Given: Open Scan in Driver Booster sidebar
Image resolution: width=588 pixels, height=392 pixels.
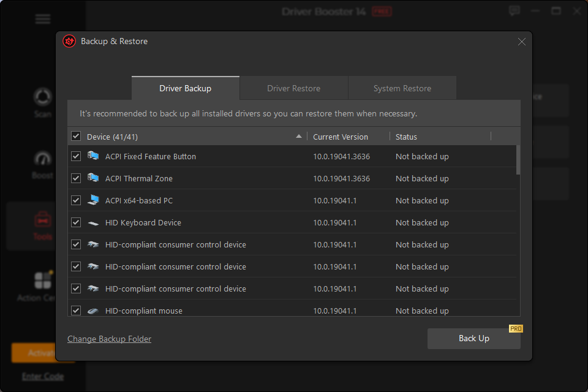Looking at the screenshot, I should 43,103.
